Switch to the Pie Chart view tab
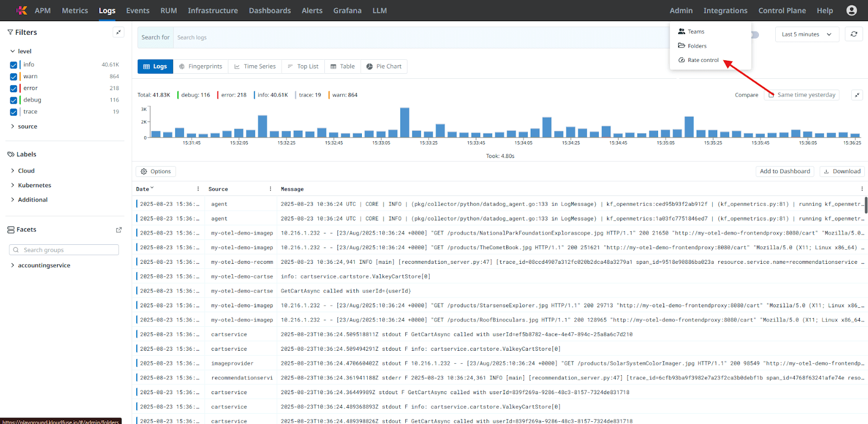This screenshot has height=424, width=868. [384, 66]
